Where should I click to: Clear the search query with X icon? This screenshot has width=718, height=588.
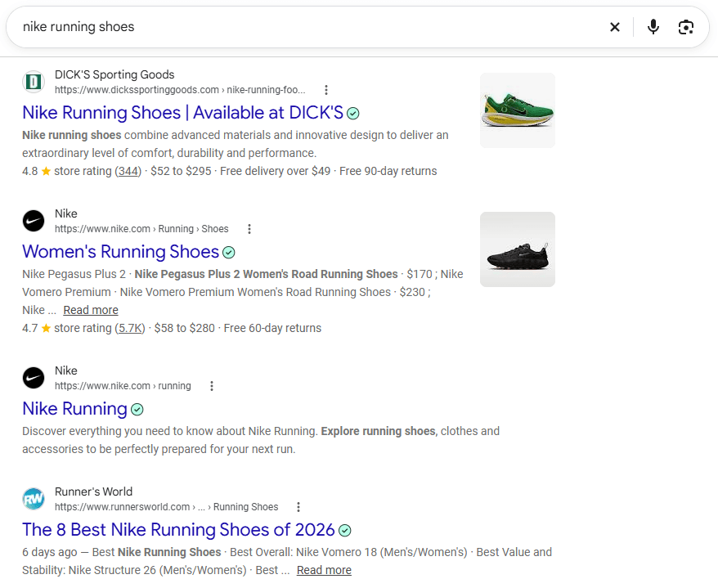point(614,28)
